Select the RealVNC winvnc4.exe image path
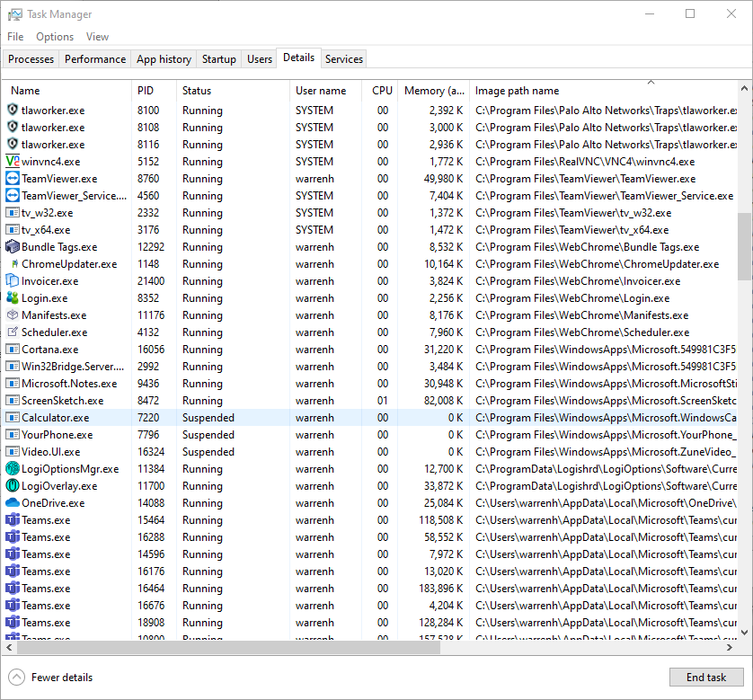Screen dimensions: 753x700 point(585,162)
